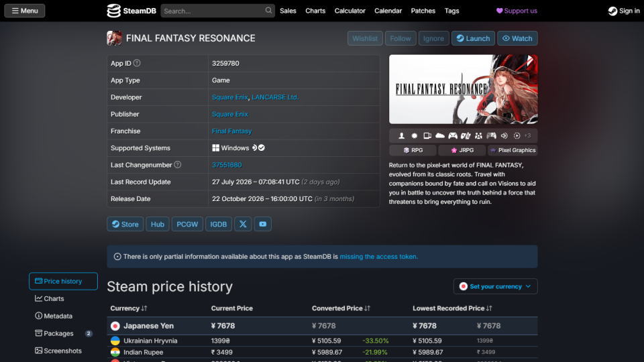Click the greyed-out controller icon
This screenshot has height=362, width=644.
click(x=491, y=135)
